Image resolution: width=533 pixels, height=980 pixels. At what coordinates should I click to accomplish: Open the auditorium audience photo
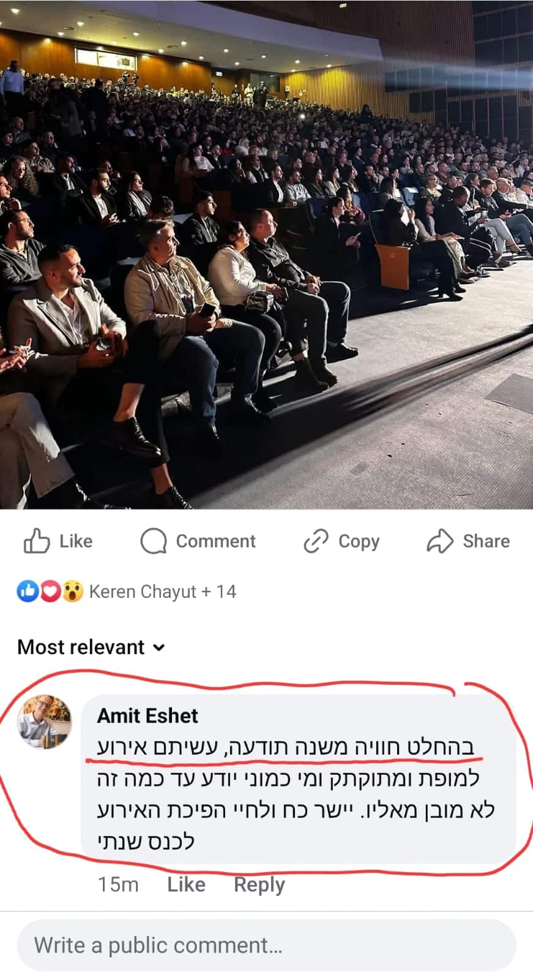pos(266,254)
